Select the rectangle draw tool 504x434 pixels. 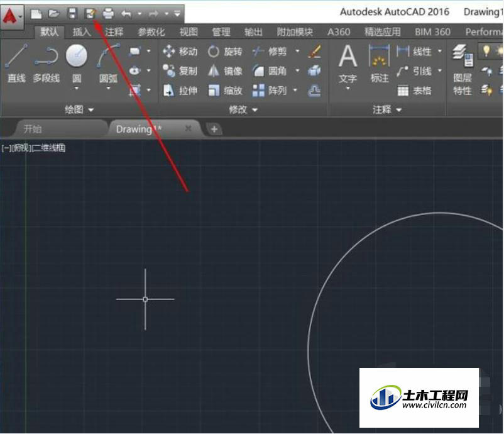[134, 51]
